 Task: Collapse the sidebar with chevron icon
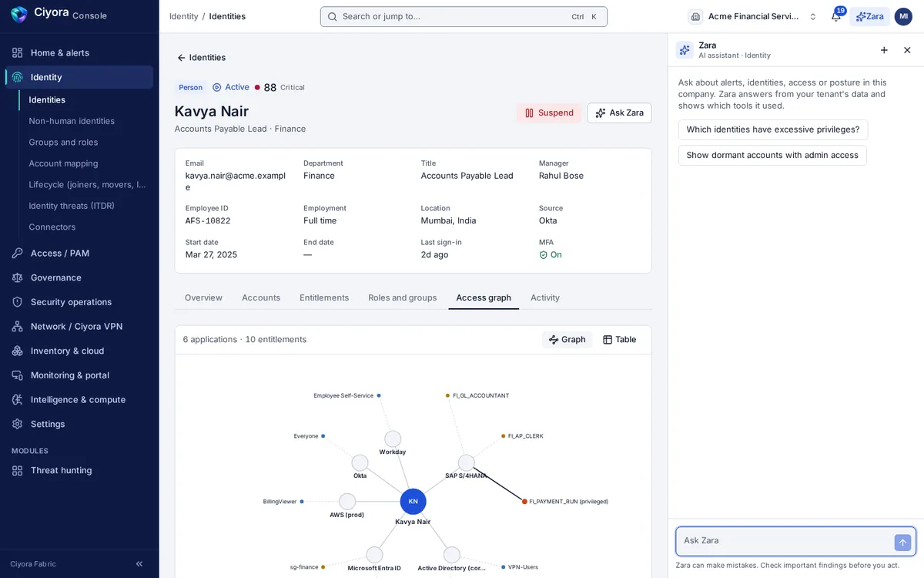pyautogui.click(x=139, y=564)
